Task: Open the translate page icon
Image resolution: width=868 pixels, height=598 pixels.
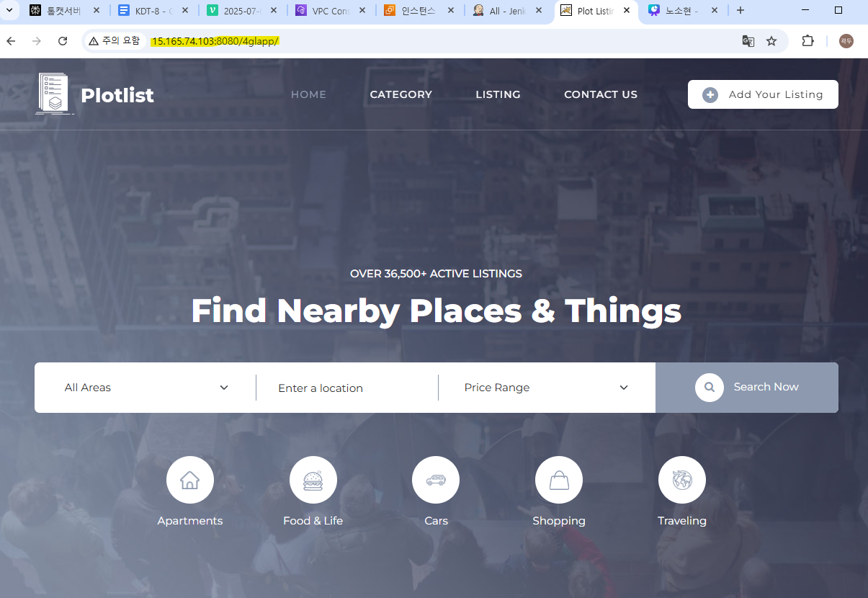Action: click(x=748, y=41)
